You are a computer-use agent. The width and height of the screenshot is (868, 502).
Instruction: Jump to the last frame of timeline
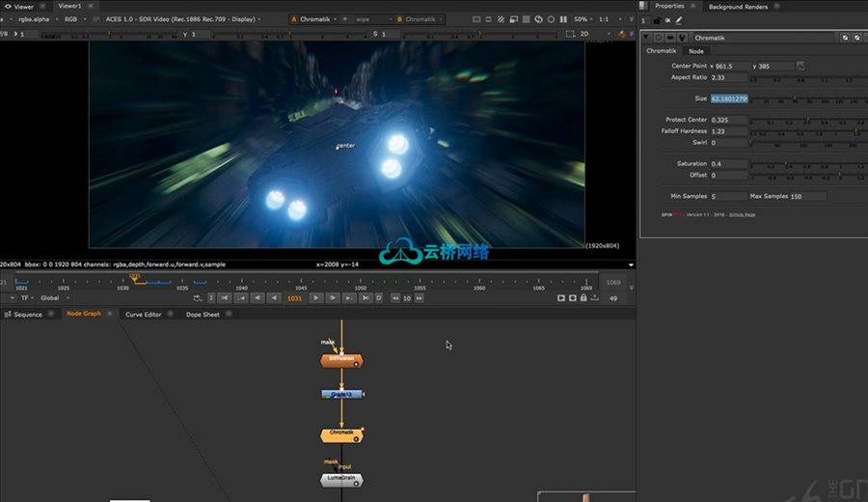point(366,298)
